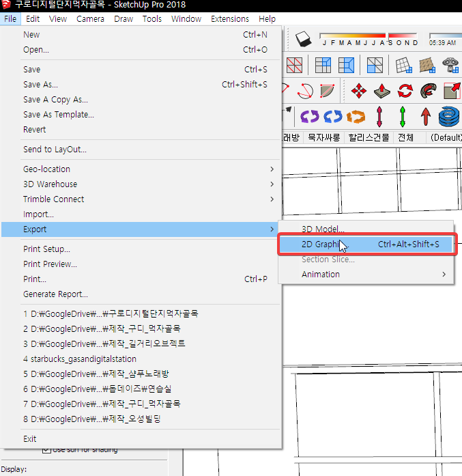This screenshot has height=476, width=462.
Task: Click the blue and gray crossed squares icon
Action: pos(375,66)
